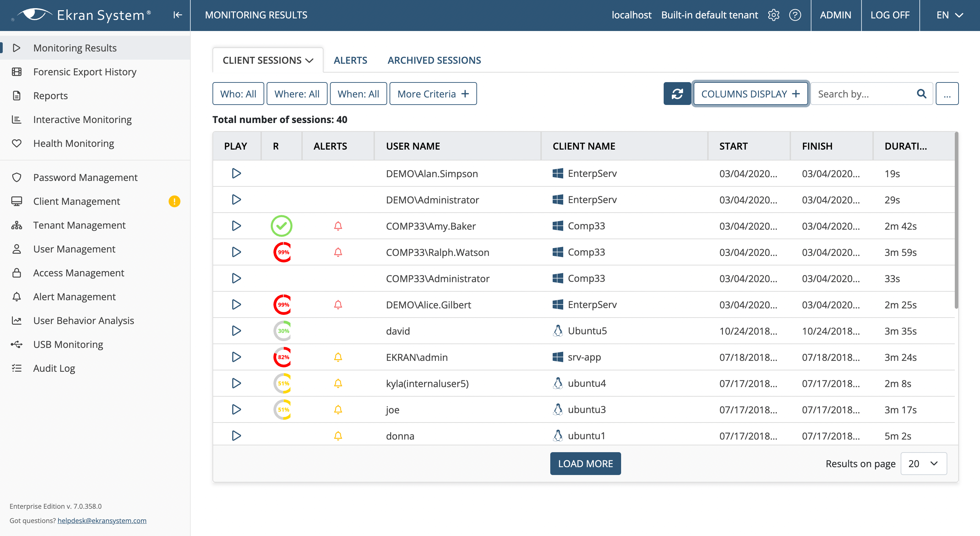
Task: Click the 99% risk score for Ralph.Watson
Action: [x=282, y=252]
